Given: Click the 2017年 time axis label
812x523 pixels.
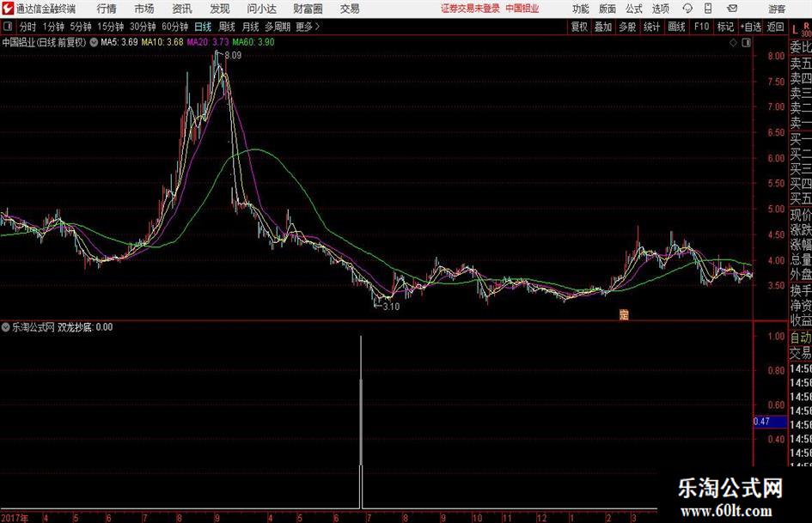Looking at the screenshot, I should click(x=14, y=518).
